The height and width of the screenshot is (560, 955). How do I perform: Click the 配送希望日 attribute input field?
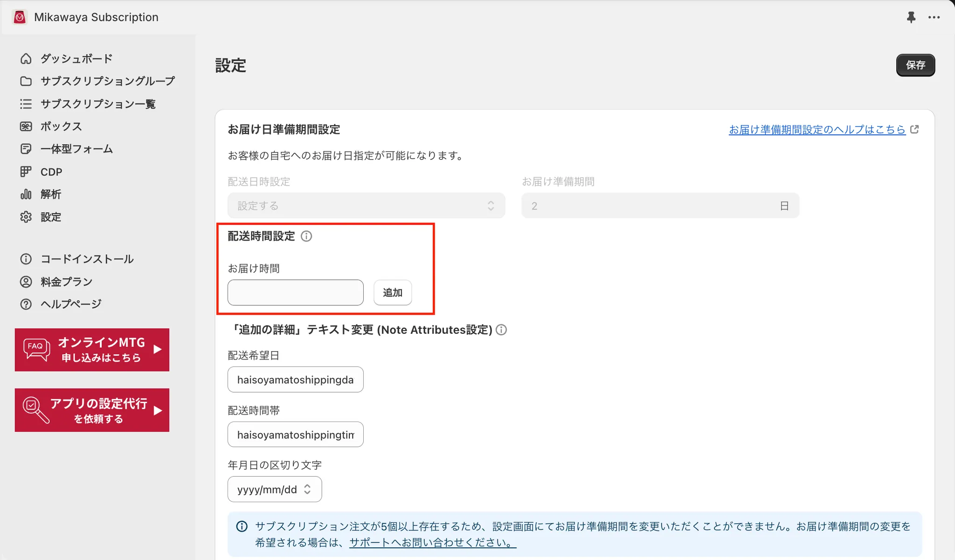coord(295,380)
